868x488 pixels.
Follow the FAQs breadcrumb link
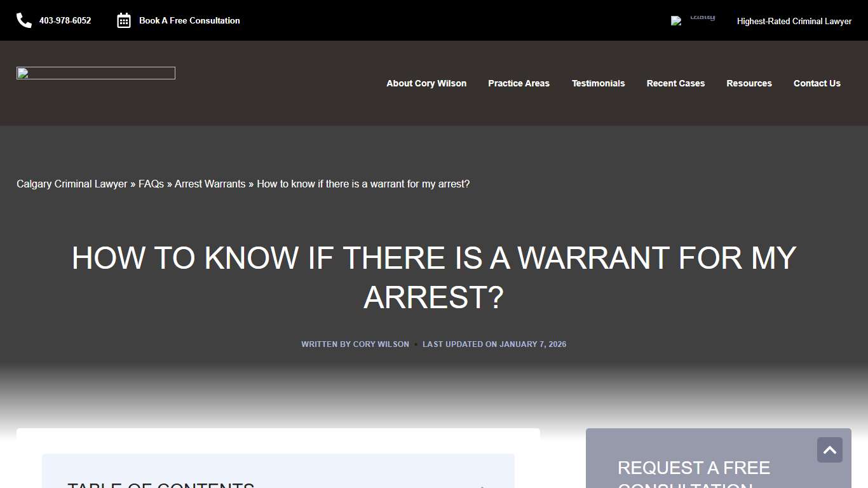click(x=151, y=184)
